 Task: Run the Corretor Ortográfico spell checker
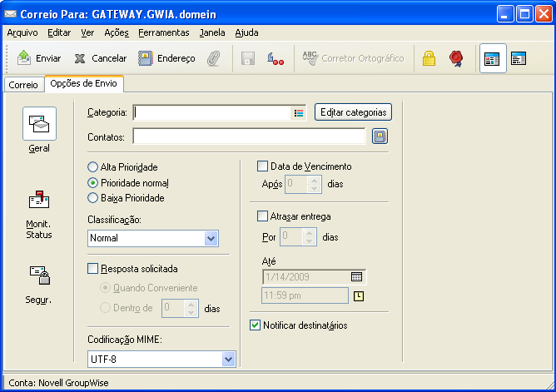point(353,58)
